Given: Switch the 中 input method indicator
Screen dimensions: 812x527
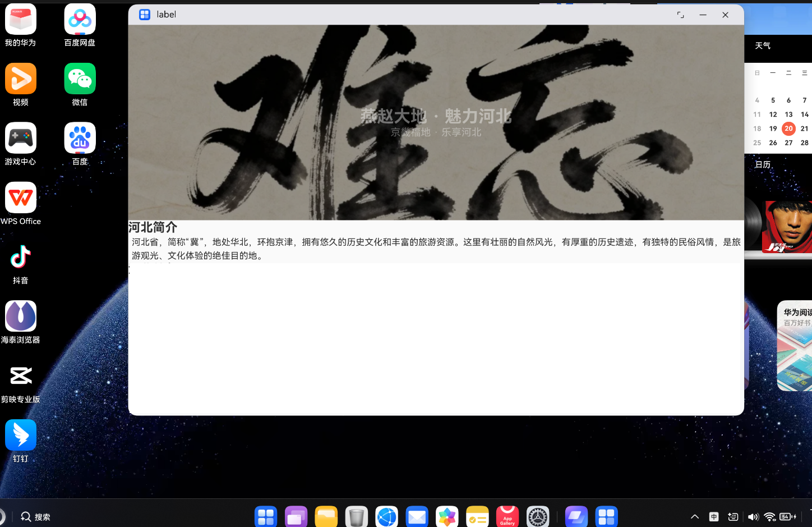Looking at the screenshot, I should pyautogui.click(x=714, y=517).
